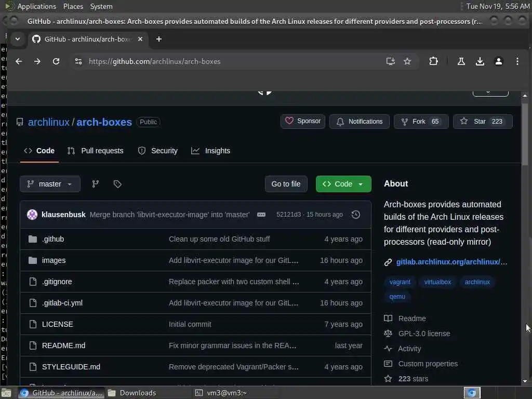532x399 pixels.
Task: Go forward using the browser forward arrow
Action: (37, 61)
